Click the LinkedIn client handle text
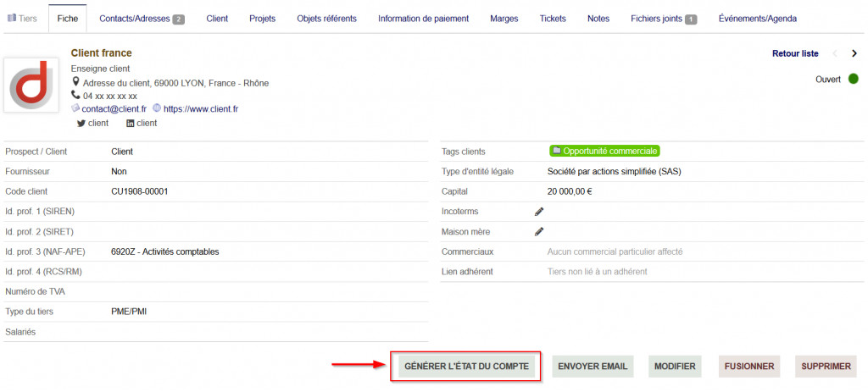 (x=147, y=124)
